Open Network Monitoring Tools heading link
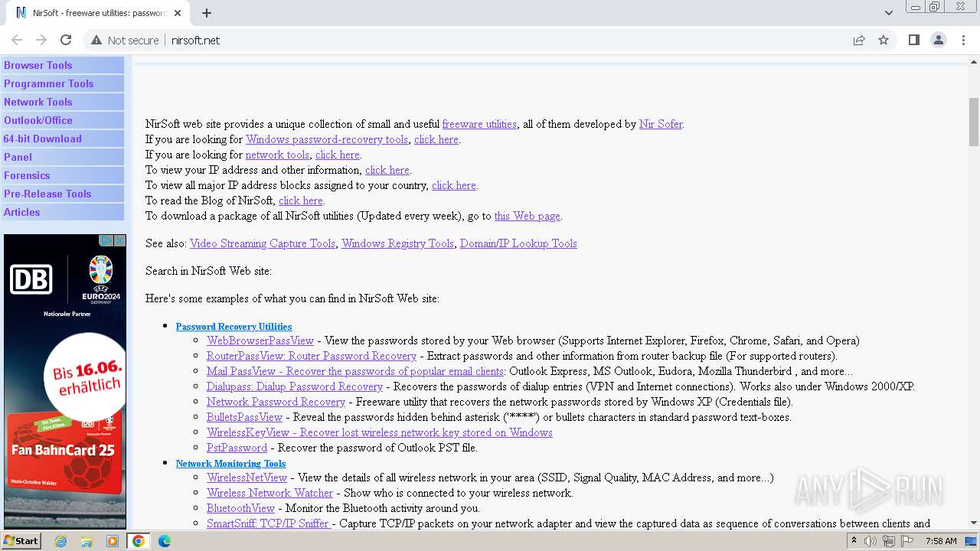980x551 pixels. click(x=230, y=463)
